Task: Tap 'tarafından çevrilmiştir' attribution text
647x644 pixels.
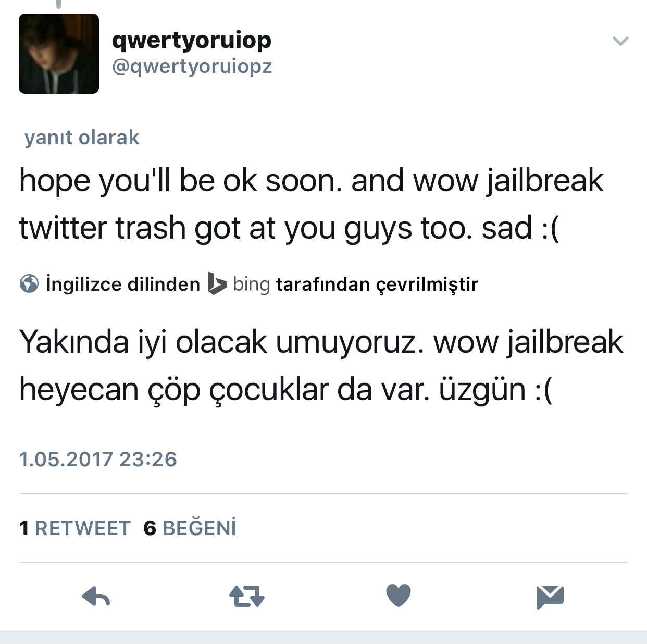Action: pos(377,284)
